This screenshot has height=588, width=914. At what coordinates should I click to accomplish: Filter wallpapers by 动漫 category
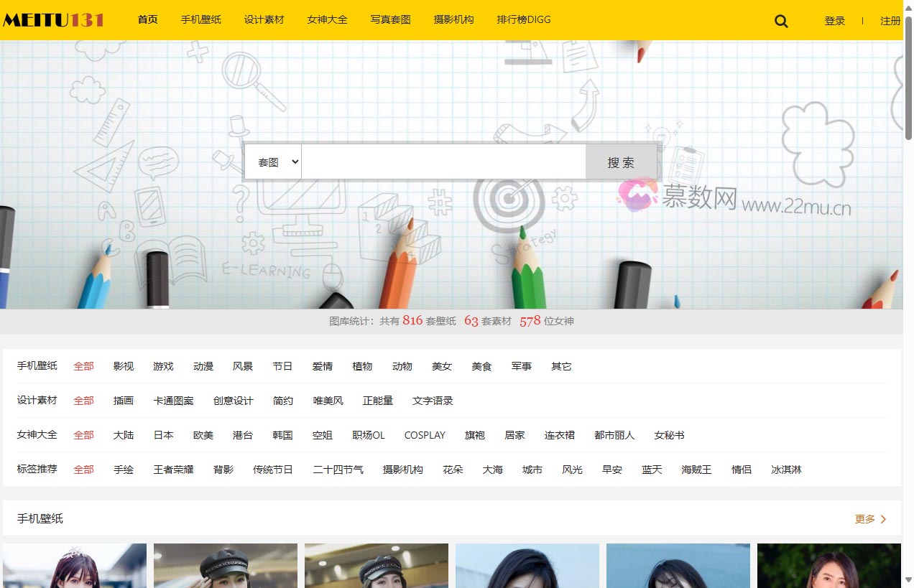click(x=203, y=366)
